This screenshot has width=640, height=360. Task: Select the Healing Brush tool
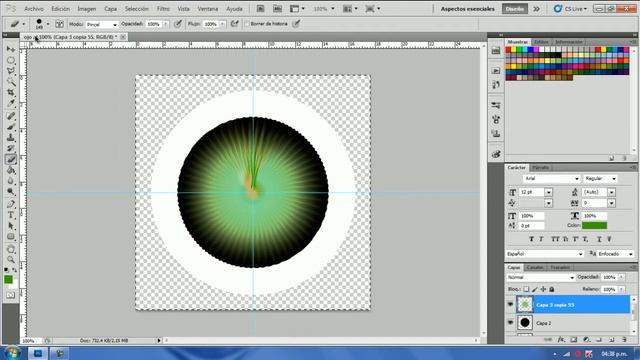11,116
